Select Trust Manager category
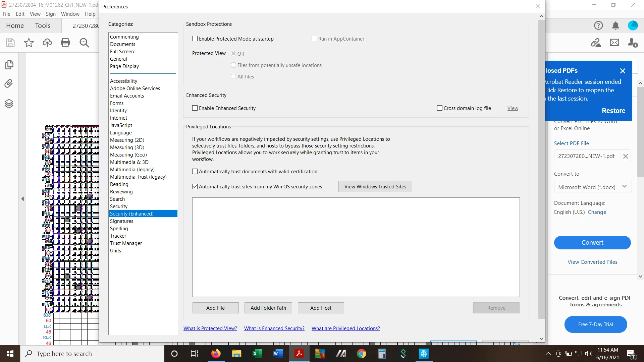Viewport: 644px width, 362px height. click(x=126, y=243)
